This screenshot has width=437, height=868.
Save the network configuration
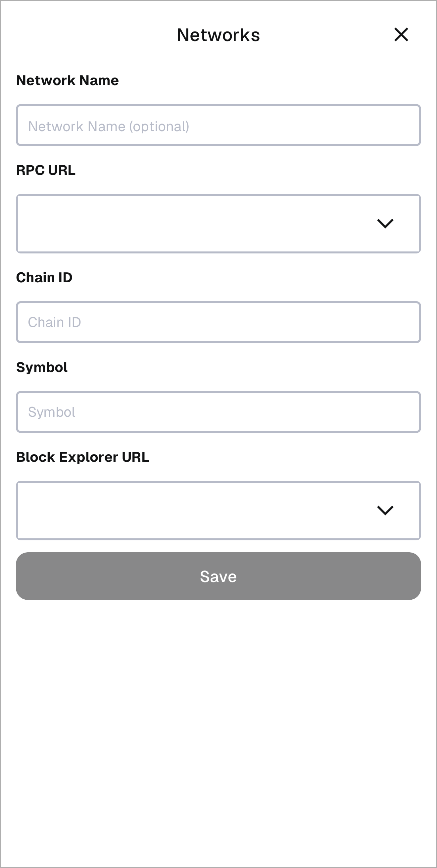[218, 576]
